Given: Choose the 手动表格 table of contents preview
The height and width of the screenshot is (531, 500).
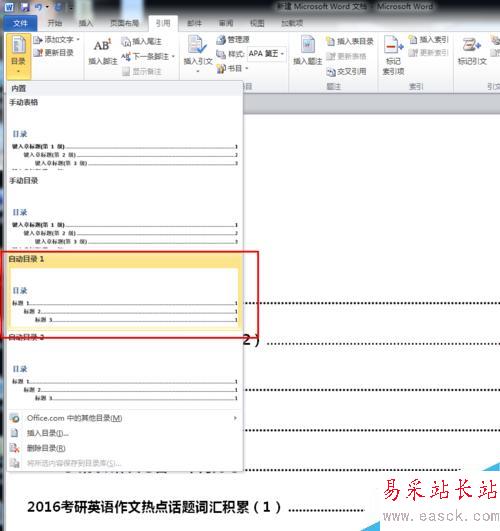Looking at the screenshot, I should coord(125,134).
